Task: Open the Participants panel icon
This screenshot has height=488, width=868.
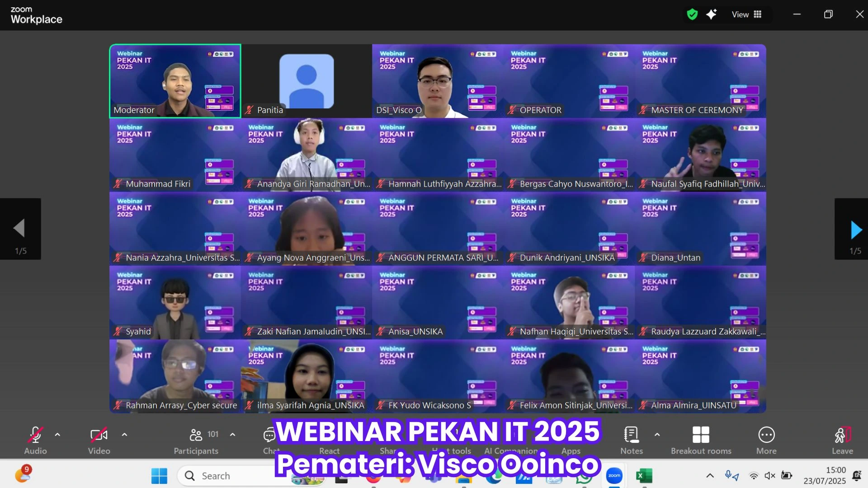Action: pos(196,435)
